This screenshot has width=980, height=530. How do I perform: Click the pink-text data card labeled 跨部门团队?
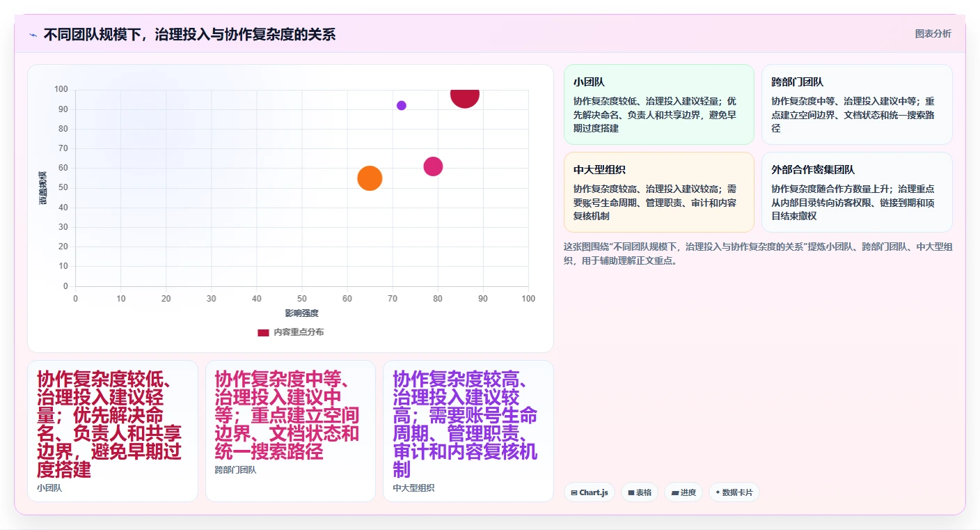coord(290,431)
